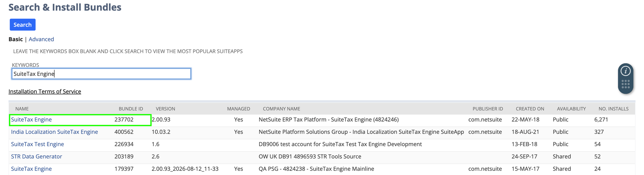Click the PUBLISHER ID column header
Image resolution: width=644 pixels, height=175 pixels.
[x=488, y=109]
